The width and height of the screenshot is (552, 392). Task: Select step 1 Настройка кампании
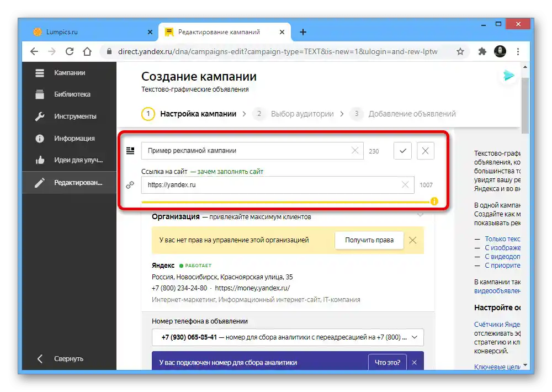coord(189,114)
